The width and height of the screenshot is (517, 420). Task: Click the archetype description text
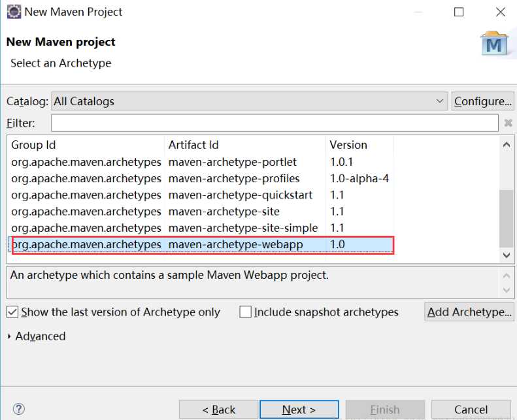[x=169, y=275]
